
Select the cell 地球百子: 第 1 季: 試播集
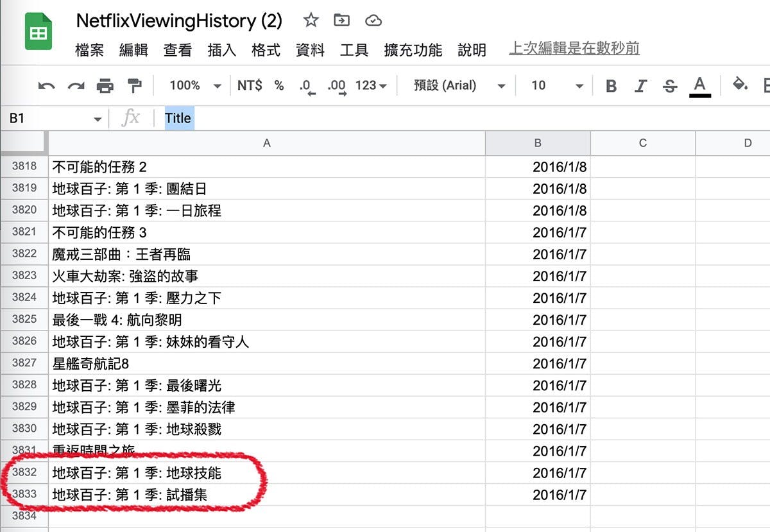pyautogui.click(x=267, y=495)
